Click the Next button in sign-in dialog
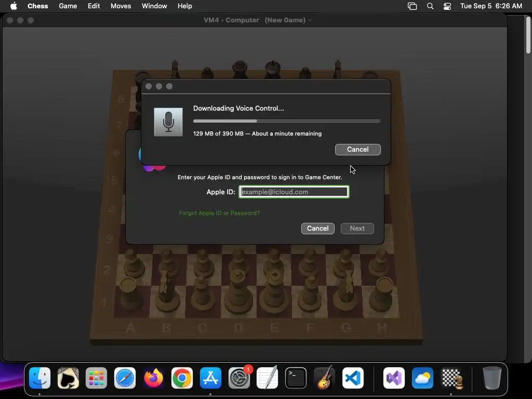 click(357, 229)
